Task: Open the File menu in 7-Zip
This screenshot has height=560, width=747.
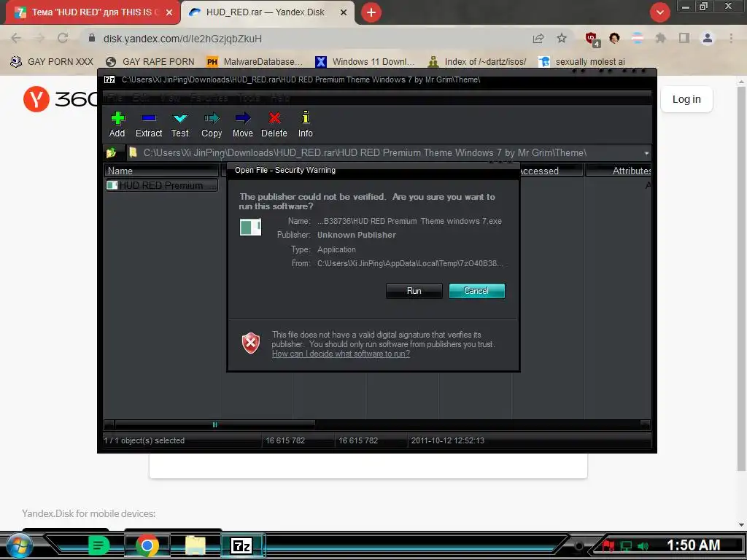Action: point(115,98)
